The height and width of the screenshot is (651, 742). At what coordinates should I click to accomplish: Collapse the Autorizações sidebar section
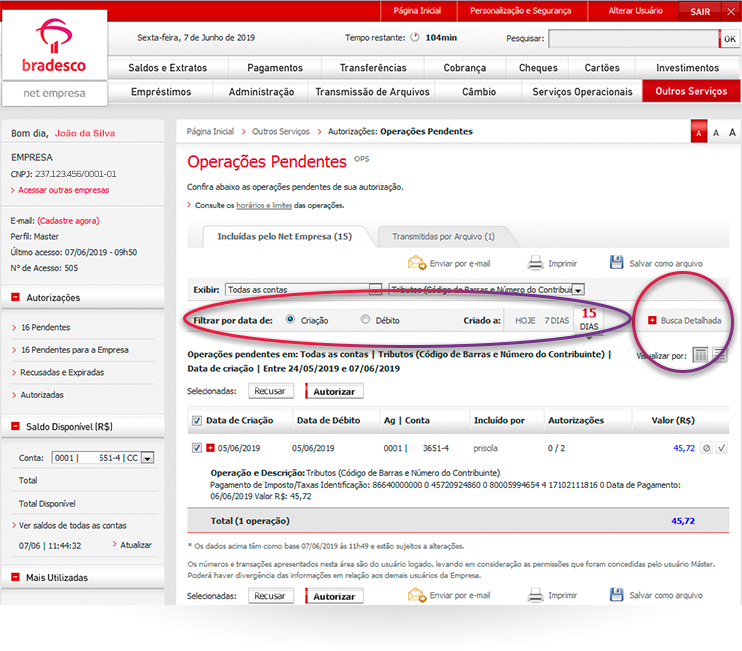16,297
